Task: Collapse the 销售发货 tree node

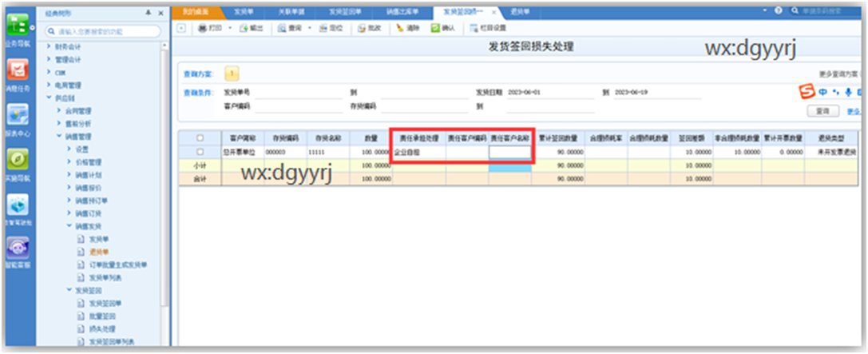Action: 69,226
